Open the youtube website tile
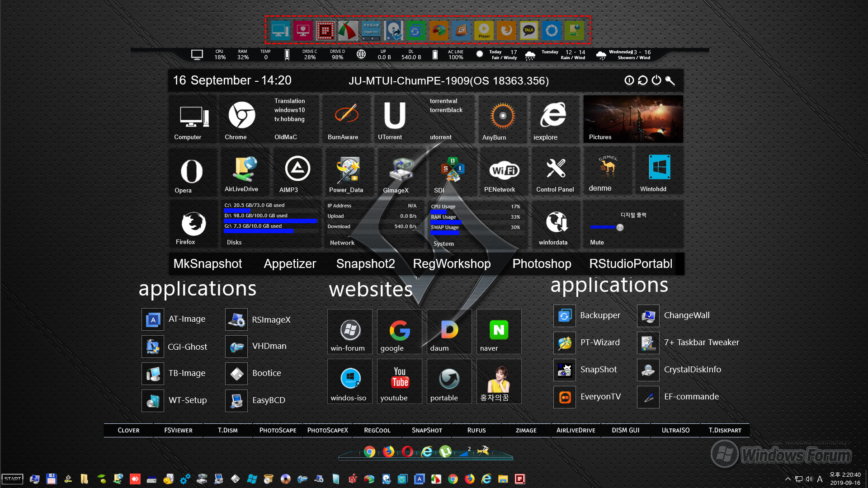This screenshot has width=868, height=488. 399,381
